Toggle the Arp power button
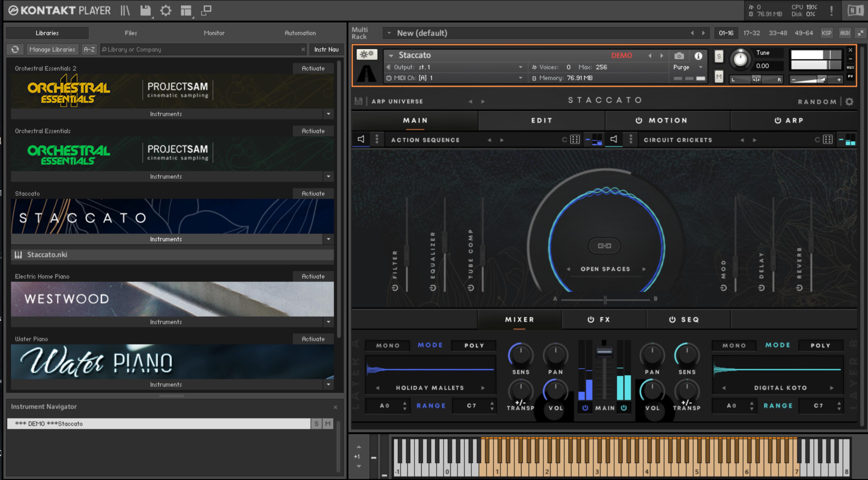 778,120
